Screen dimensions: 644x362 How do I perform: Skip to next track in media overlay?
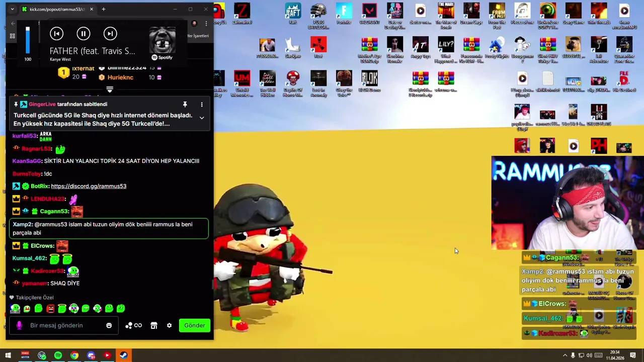pyautogui.click(x=110, y=34)
